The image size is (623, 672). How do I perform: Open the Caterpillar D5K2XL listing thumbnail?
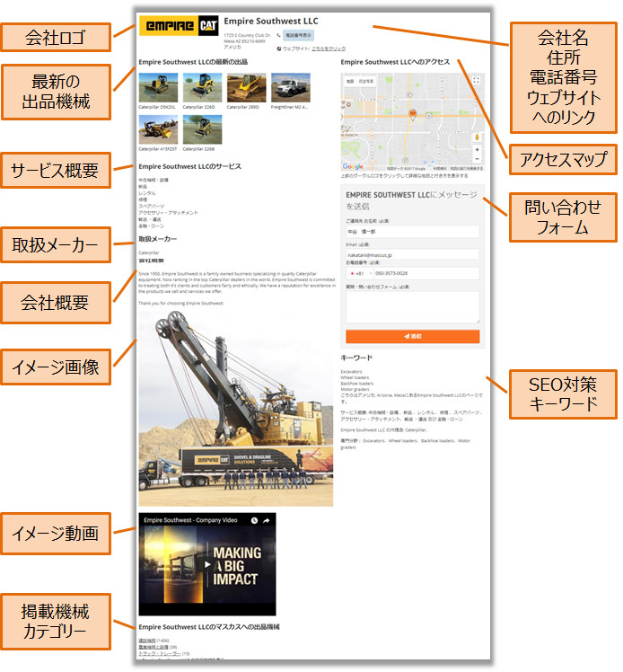coord(158,87)
